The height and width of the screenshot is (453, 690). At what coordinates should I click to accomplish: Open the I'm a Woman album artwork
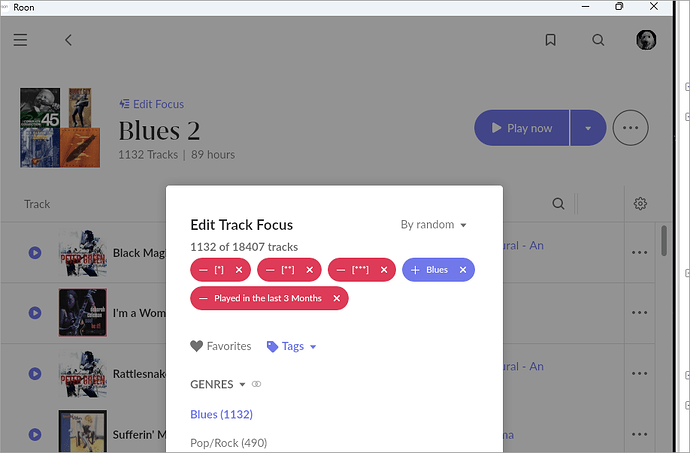pos(83,313)
